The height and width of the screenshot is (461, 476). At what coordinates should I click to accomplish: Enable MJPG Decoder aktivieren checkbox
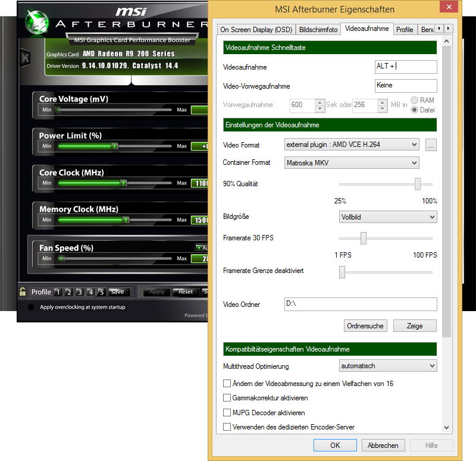coord(227,412)
